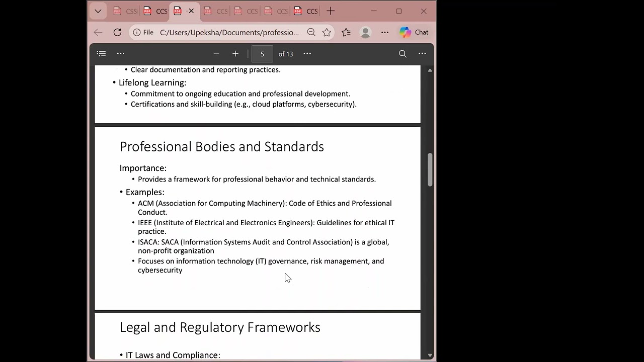Click the IEEE guidelines line
Screen dimensions: 644x362
click(x=266, y=227)
